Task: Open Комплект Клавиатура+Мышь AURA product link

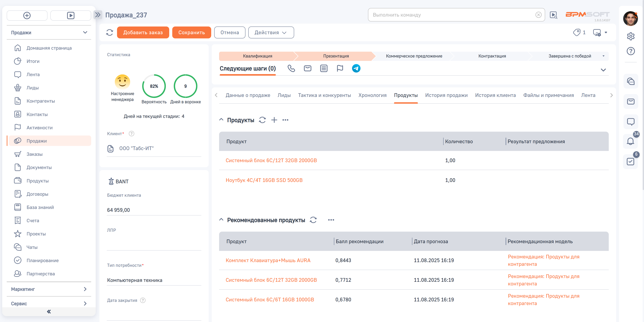Action: tap(268, 260)
